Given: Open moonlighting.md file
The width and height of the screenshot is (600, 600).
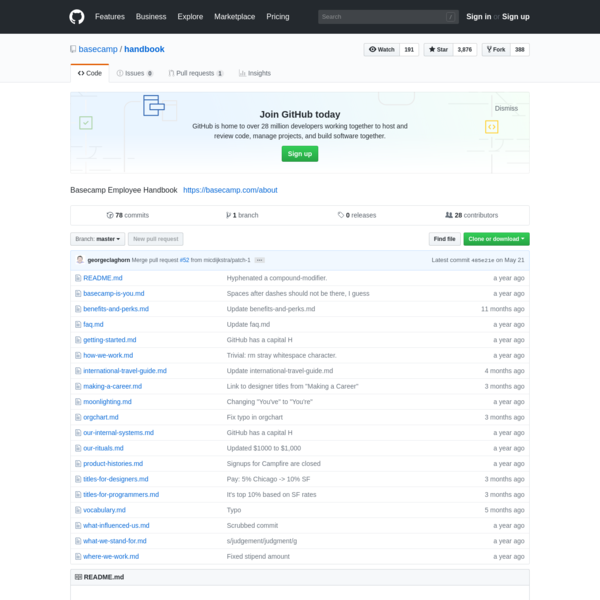Looking at the screenshot, I should point(108,402).
